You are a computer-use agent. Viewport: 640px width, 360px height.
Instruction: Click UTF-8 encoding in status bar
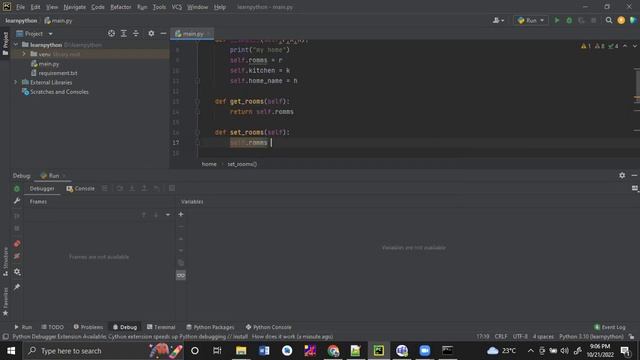520,337
